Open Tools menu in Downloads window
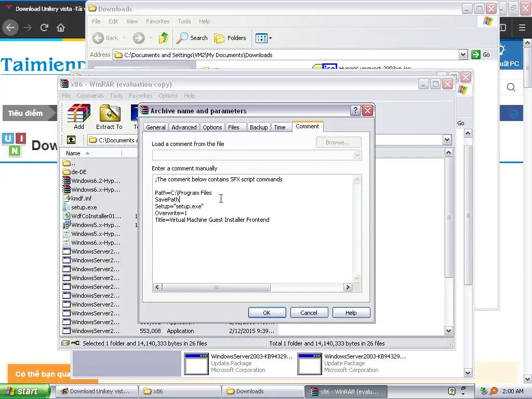This screenshot has width=532, height=399. pyautogui.click(x=184, y=21)
